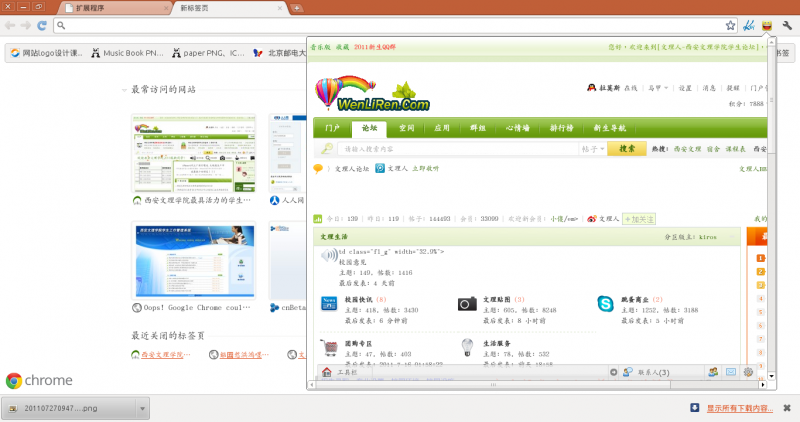Open the camera icon for 文理贴图
800x422 pixels.
click(x=467, y=304)
